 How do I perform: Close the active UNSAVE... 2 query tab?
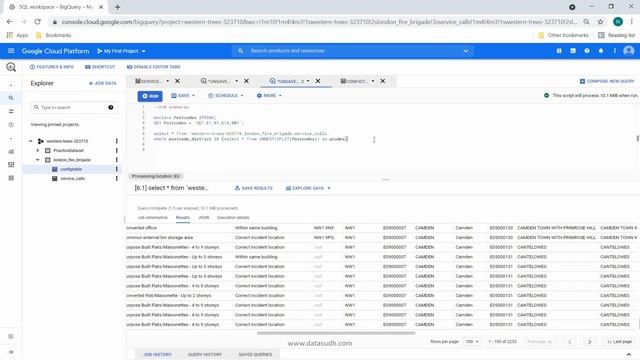pos(318,81)
